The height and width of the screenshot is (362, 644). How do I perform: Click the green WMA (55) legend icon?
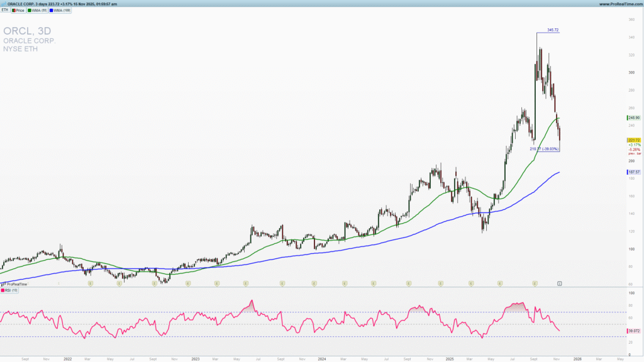(x=30, y=10)
